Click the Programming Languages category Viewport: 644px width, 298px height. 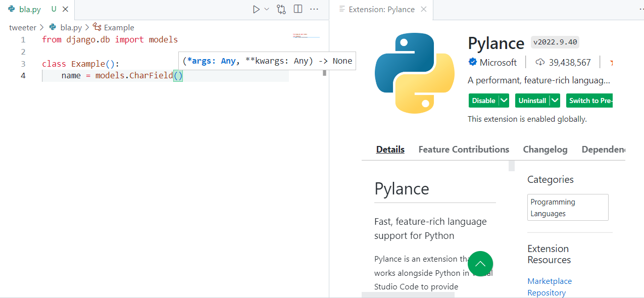(553, 208)
